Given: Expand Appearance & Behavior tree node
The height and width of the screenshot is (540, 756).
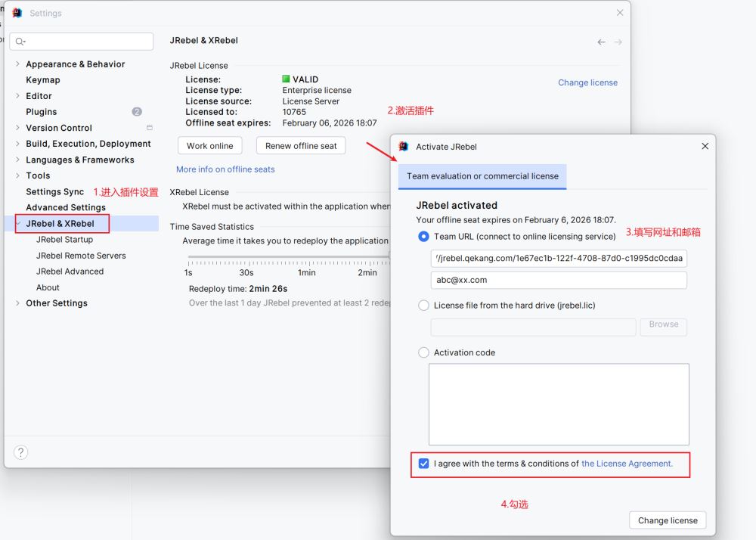Looking at the screenshot, I should tap(18, 64).
